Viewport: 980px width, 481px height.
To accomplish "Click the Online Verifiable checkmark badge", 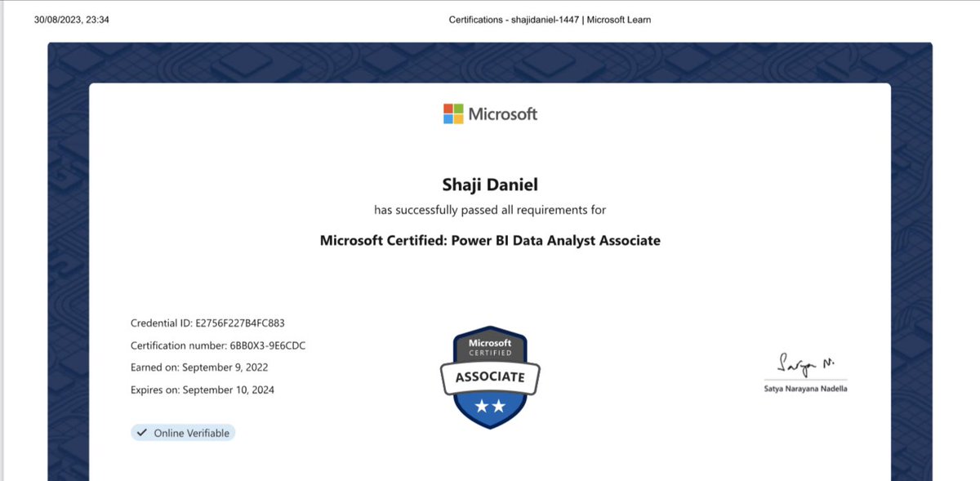I will [x=183, y=433].
